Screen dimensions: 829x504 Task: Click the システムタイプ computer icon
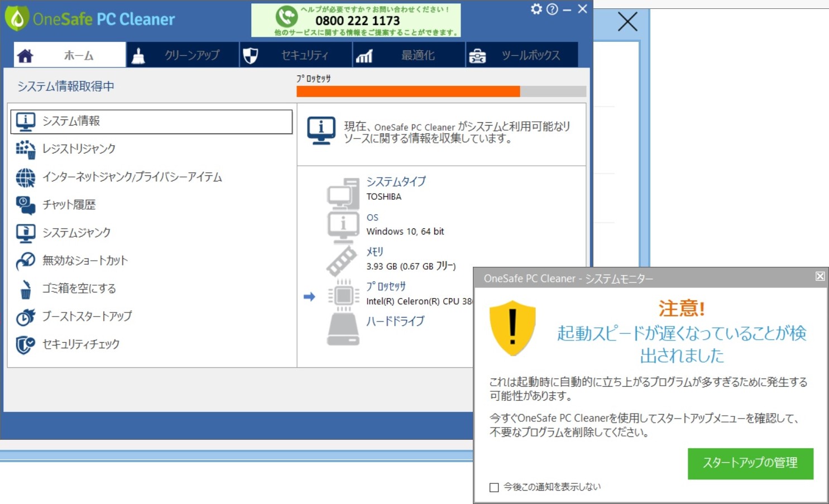(343, 193)
